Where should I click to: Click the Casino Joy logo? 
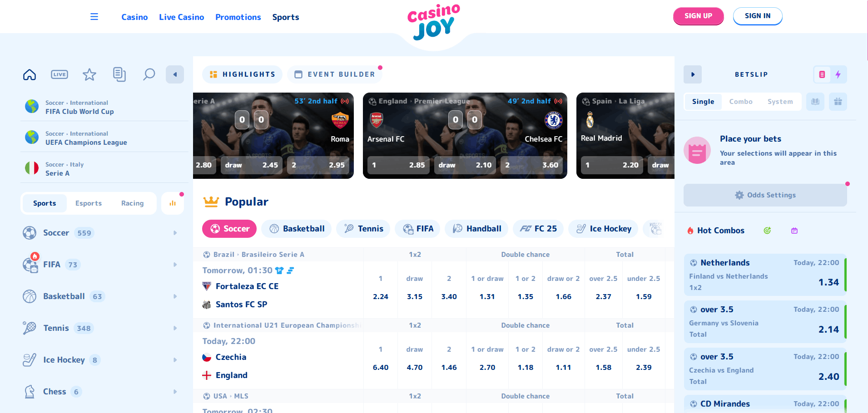coord(434,22)
